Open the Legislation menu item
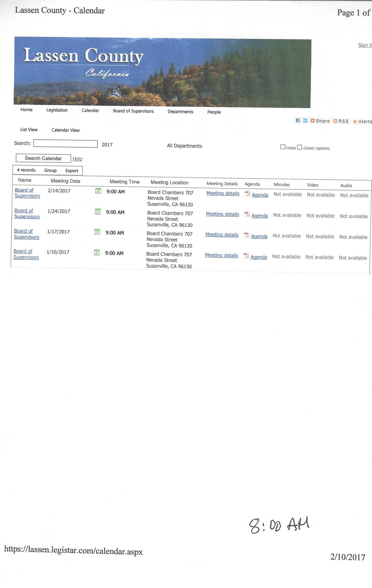The image size is (372, 588). click(57, 110)
